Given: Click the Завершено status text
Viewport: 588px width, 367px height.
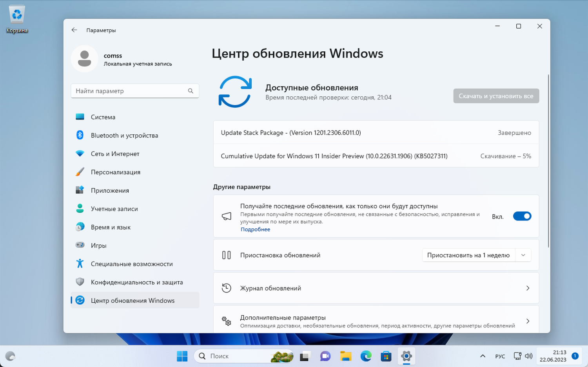Looking at the screenshot, I should 514,133.
